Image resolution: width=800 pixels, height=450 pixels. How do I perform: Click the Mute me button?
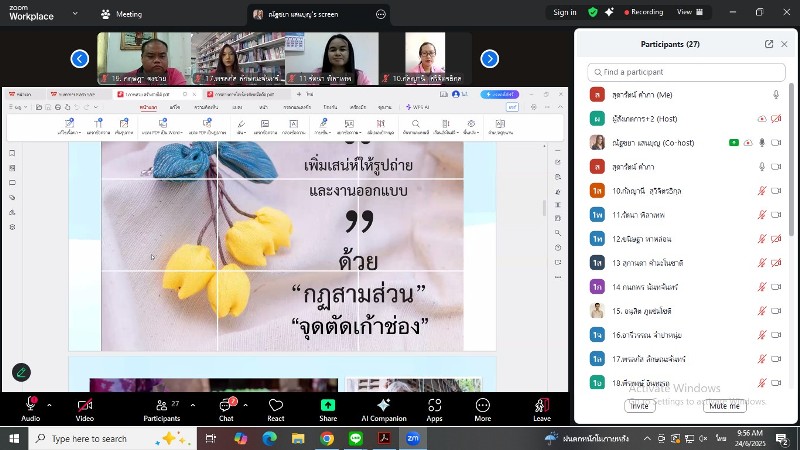[724, 406]
